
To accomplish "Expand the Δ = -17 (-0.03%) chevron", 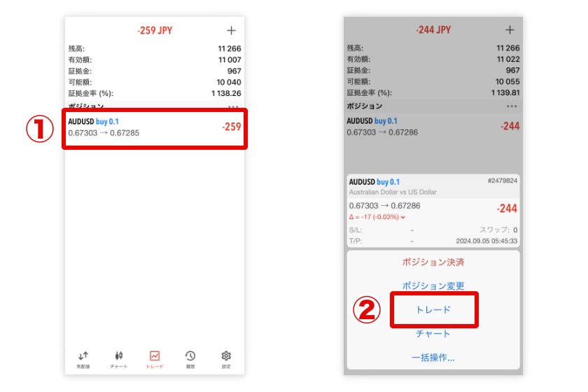I will (x=403, y=217).
